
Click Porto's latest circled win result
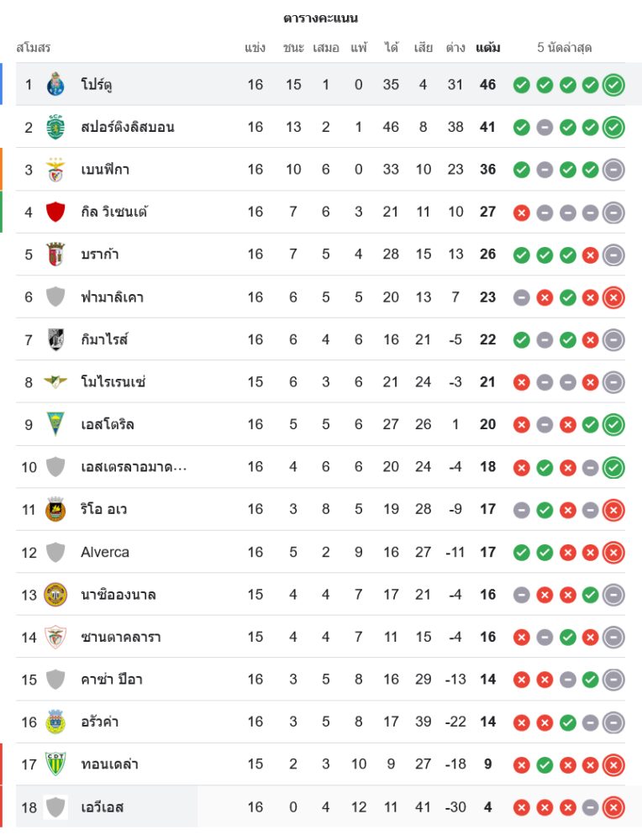(x=613, y=85)
